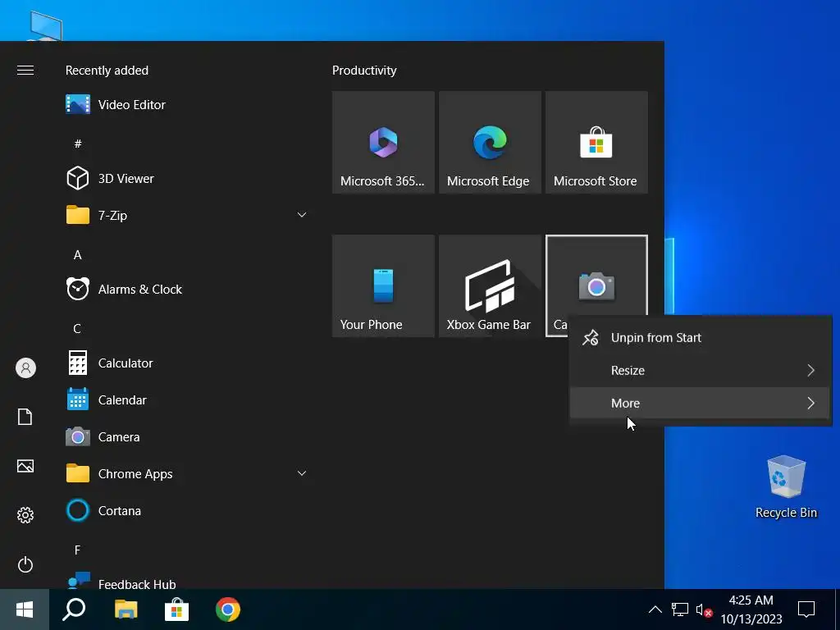The height and width of the screenshot is (630, 840).
Task: Launch Microsoft Store from taskbar
Action: (x=177, y=609)
